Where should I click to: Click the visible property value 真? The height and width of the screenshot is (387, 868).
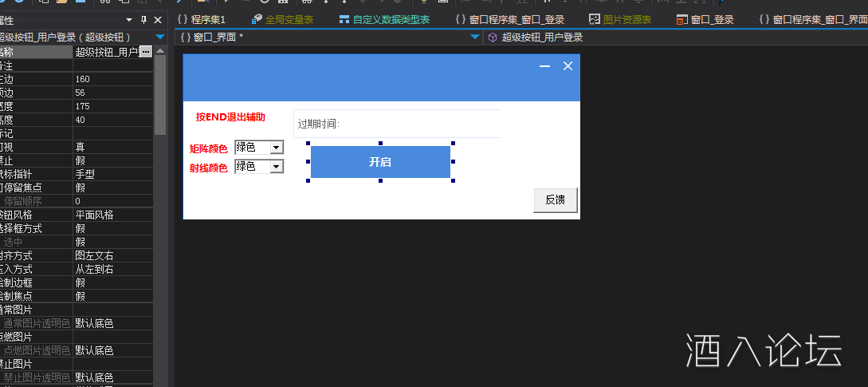point(113,147)
